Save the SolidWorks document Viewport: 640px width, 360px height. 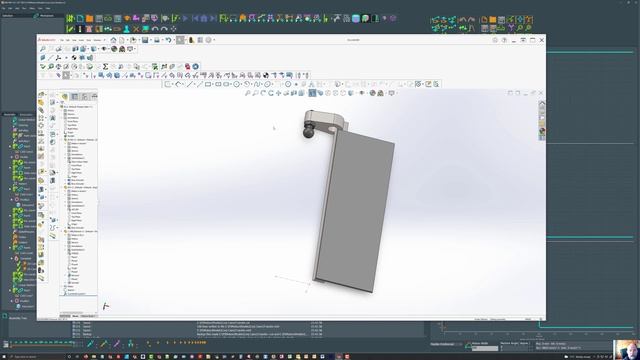tap(145, 40)
